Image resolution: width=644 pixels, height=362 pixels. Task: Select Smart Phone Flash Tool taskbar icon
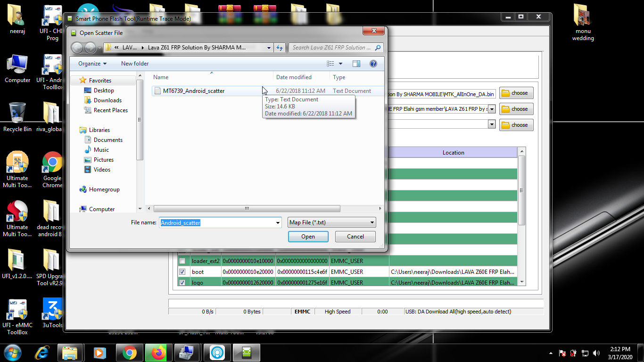click(247, 353)
